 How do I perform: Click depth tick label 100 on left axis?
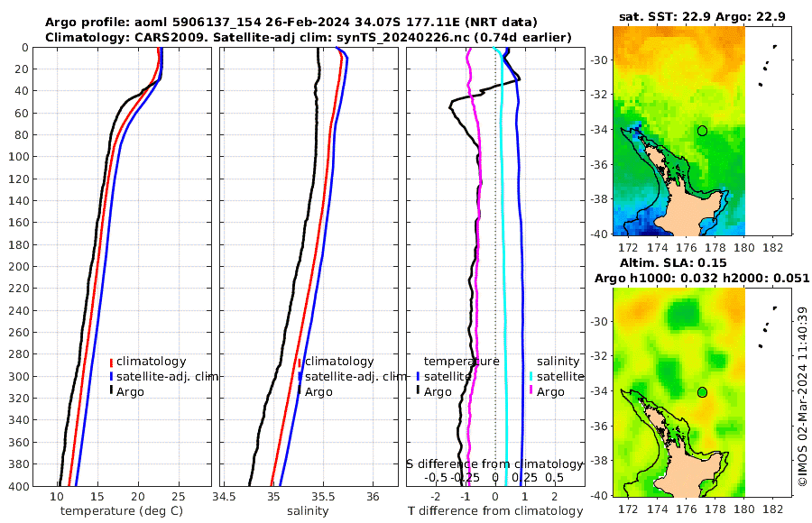pos(19,157)
